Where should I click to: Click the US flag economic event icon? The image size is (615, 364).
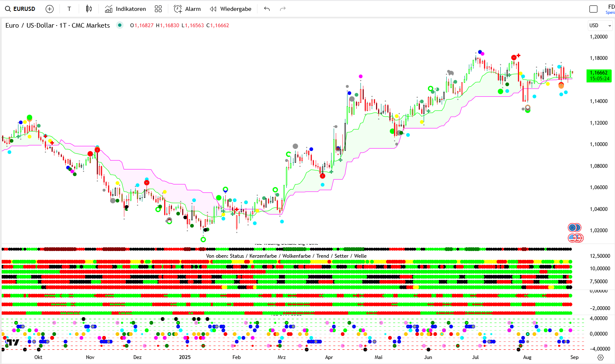[573, 238]
